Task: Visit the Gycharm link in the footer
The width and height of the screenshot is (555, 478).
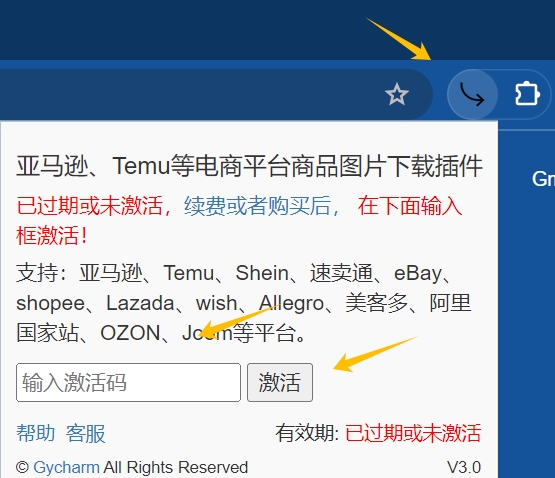Action: coord(66,467)
